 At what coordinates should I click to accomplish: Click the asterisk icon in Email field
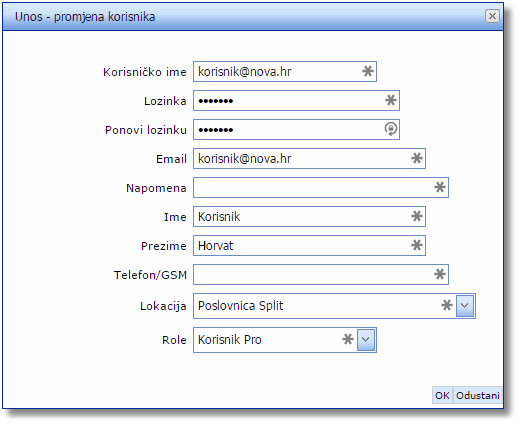pyautogui.click(x=417, y=158)
